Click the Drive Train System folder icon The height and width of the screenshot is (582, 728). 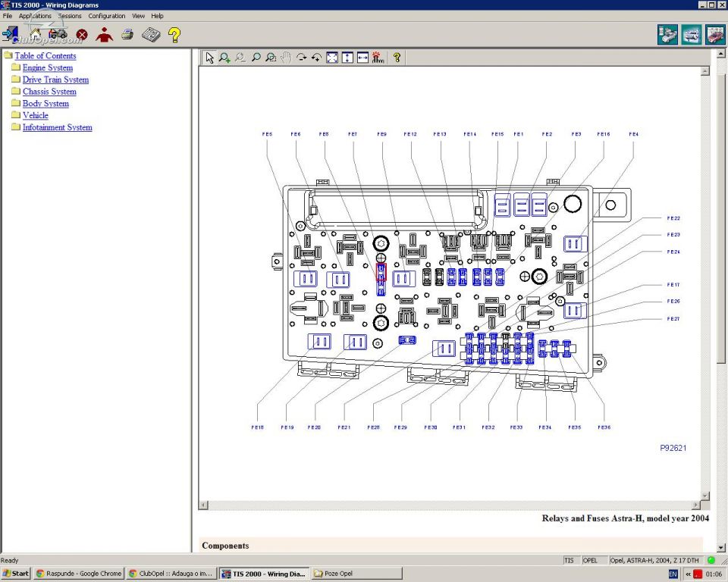click(16, 79)
